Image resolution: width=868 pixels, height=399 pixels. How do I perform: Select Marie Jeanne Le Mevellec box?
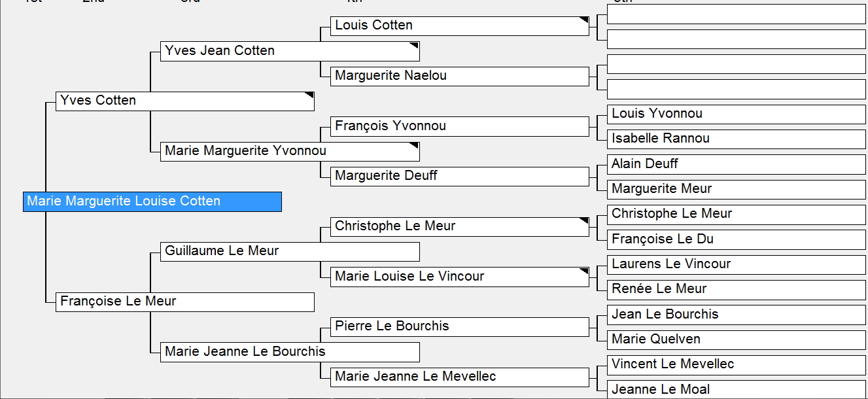pyautogui.click(x=459, y=377)
